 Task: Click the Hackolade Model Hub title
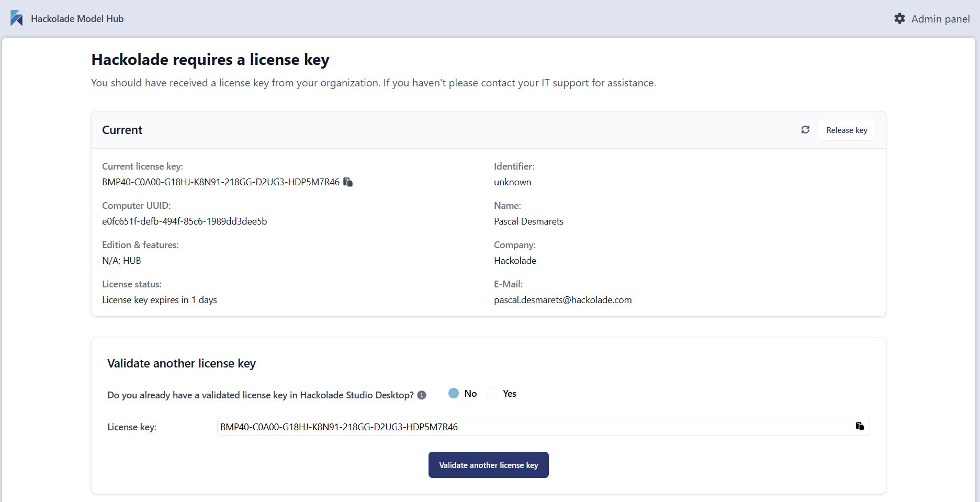pyautogui.click(x=77, y=19)
